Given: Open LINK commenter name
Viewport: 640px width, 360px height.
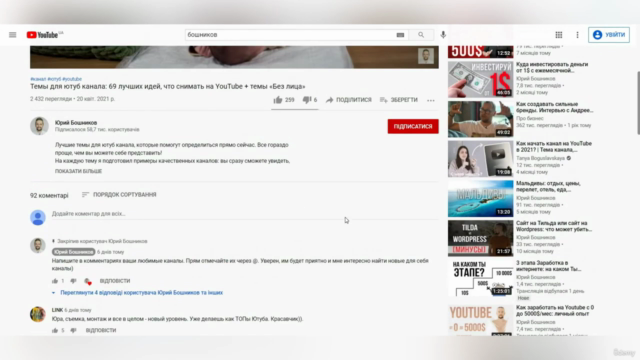Looking at the screenshot, I should point(57,310).
